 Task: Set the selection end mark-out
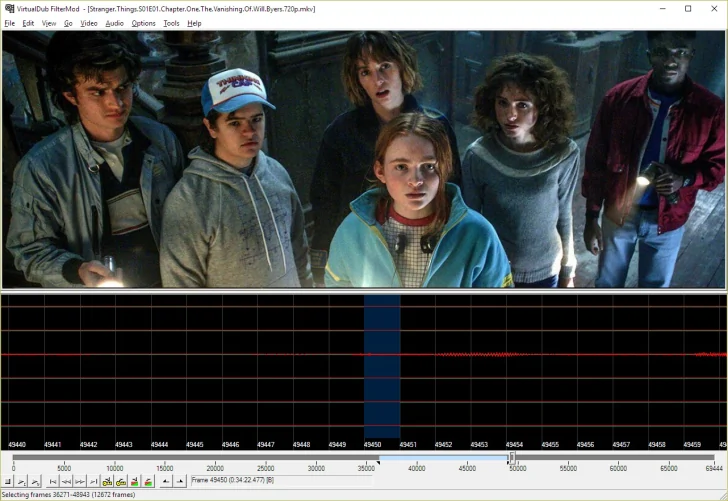pyautogui.click(x=180, y=481)
